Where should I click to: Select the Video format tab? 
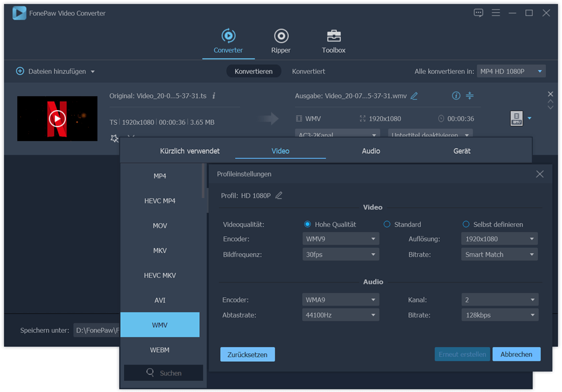[280, 151]
